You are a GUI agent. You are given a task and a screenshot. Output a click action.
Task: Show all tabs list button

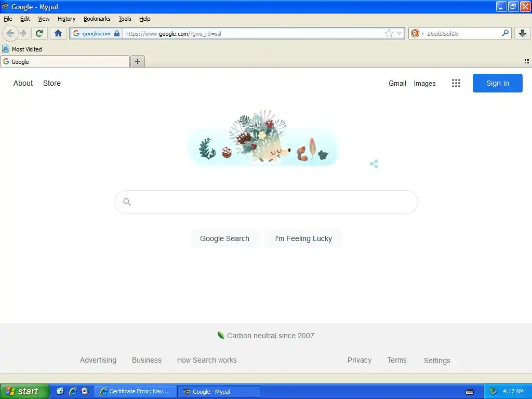pyautogui.click(x=527, y=61)
